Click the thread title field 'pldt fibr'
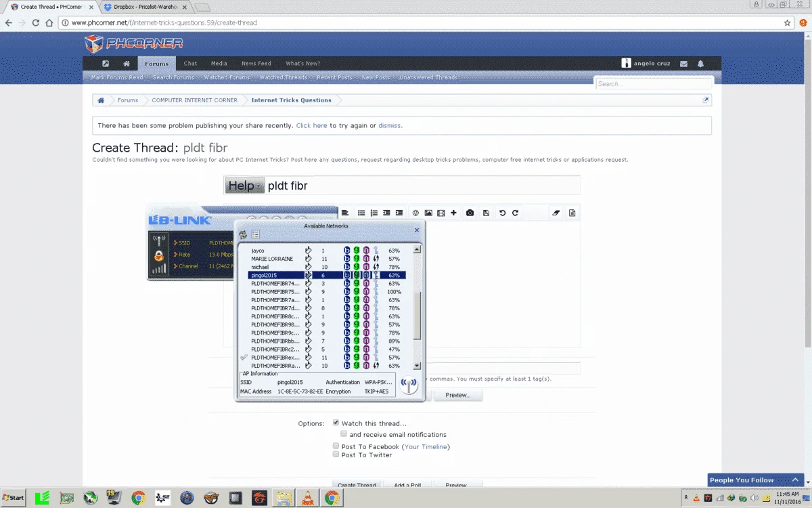Screen dimensions: 812x508 [422, 186]
